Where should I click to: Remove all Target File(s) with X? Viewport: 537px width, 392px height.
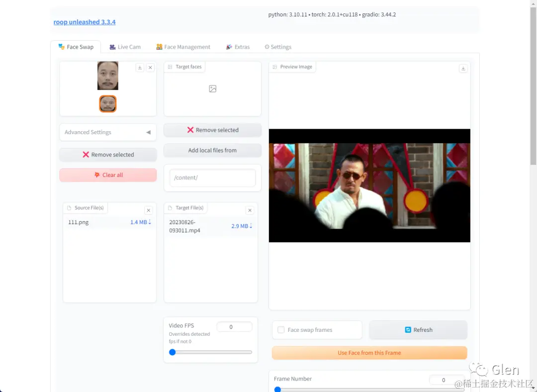click(x=250, y=210)
